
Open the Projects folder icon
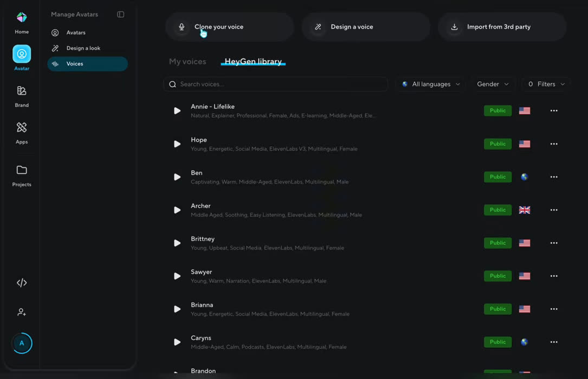coord(21,170)
